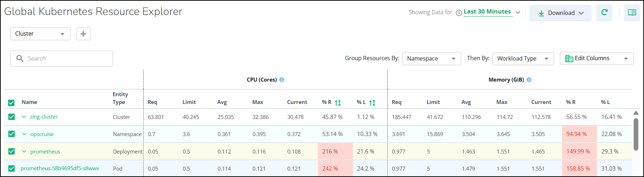Open the Cluster filter dropdown
Screen dimensions: 644x177
(40, 34)
